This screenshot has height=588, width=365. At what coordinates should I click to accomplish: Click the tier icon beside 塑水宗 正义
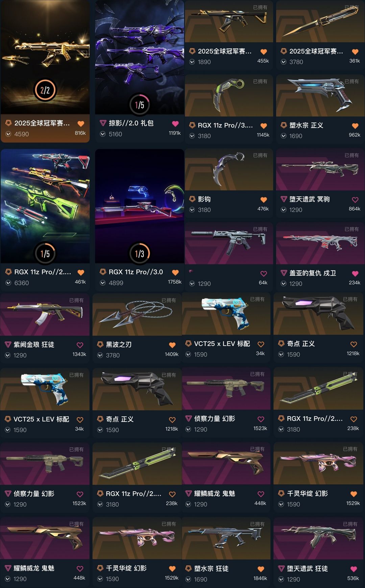284,125
